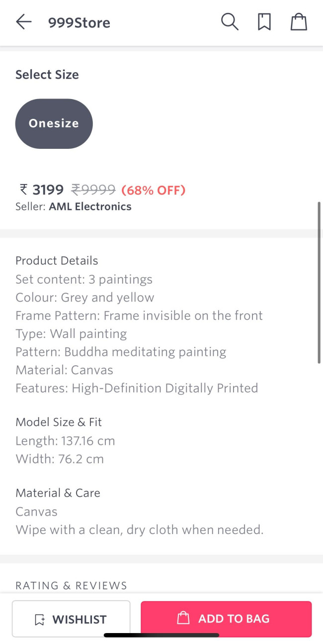Image resolution: width=323 pixels, height=644 pixels.
Task: Tap the Select Size heading
Action: [x=47, y=75]
